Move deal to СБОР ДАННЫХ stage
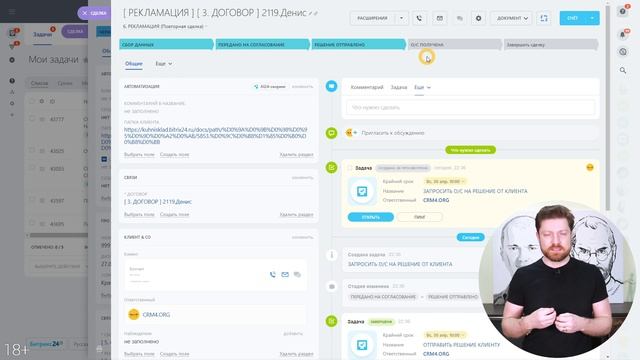The width and height of the screenshot is (640, 360). 166,44
